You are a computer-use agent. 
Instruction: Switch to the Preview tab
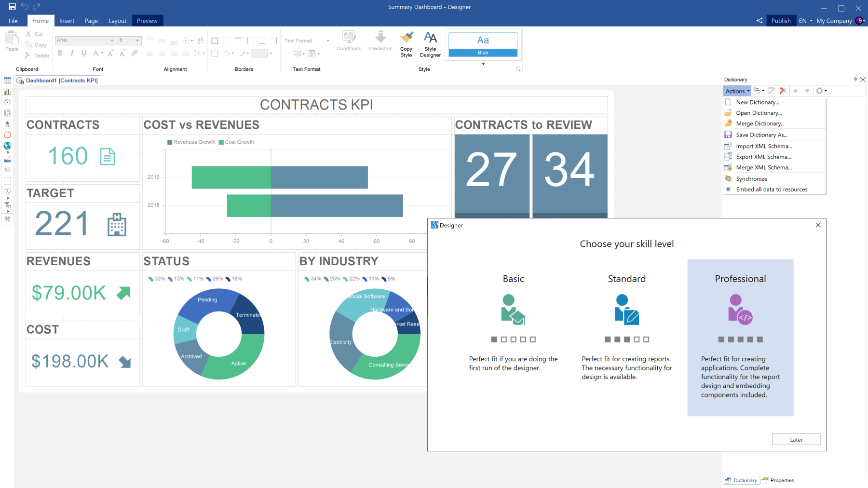coord(147,21)
